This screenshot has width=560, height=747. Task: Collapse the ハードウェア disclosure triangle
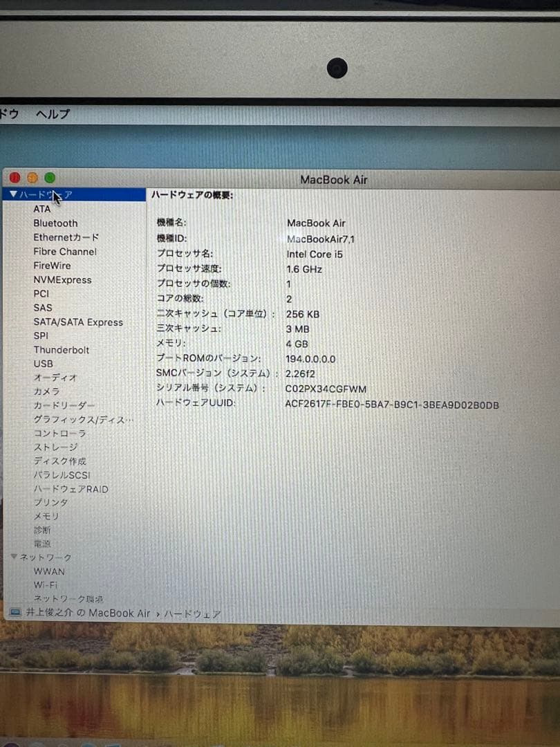pyautogui.click(x=13, y=194)
